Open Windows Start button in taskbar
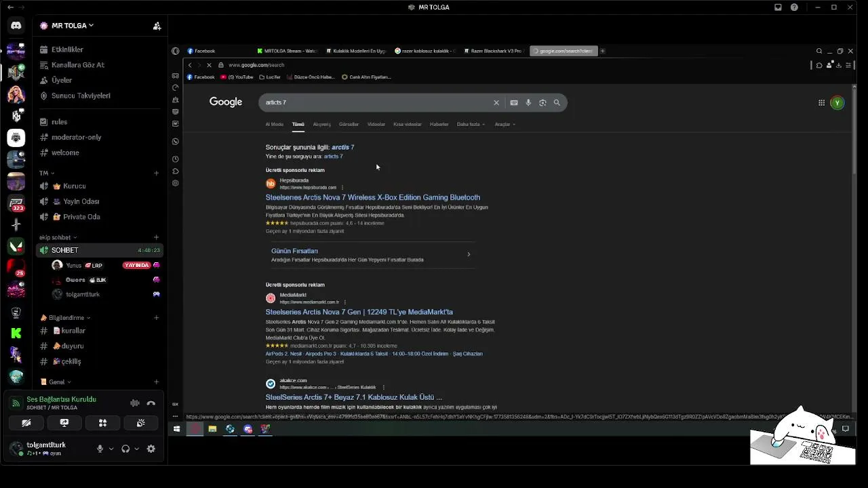Image resolution: width=868 pixels, height=488 pixels. click(x=176, y=428)
